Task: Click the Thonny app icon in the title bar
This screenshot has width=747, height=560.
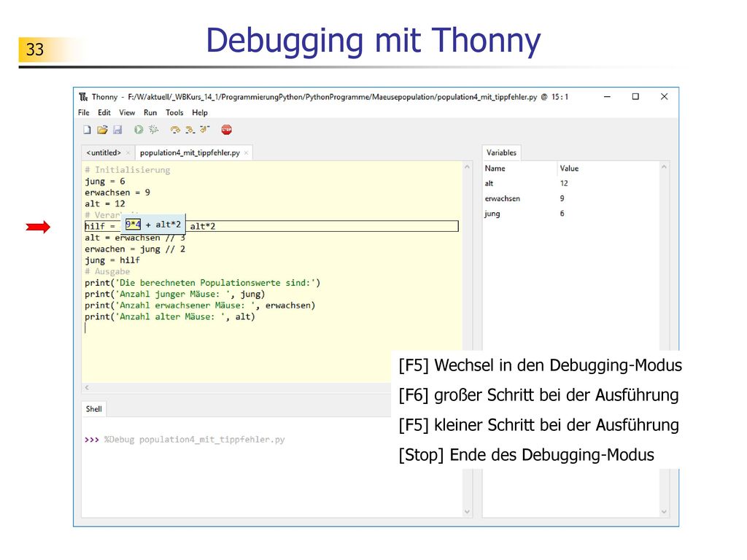Action: click(83, 97)
